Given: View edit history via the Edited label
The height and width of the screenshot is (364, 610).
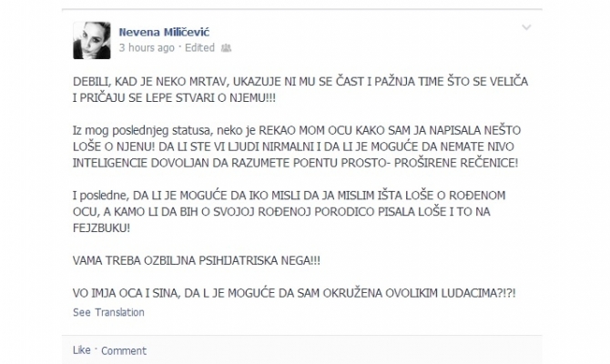Looking at the screenshot, I should click(199, 48).
